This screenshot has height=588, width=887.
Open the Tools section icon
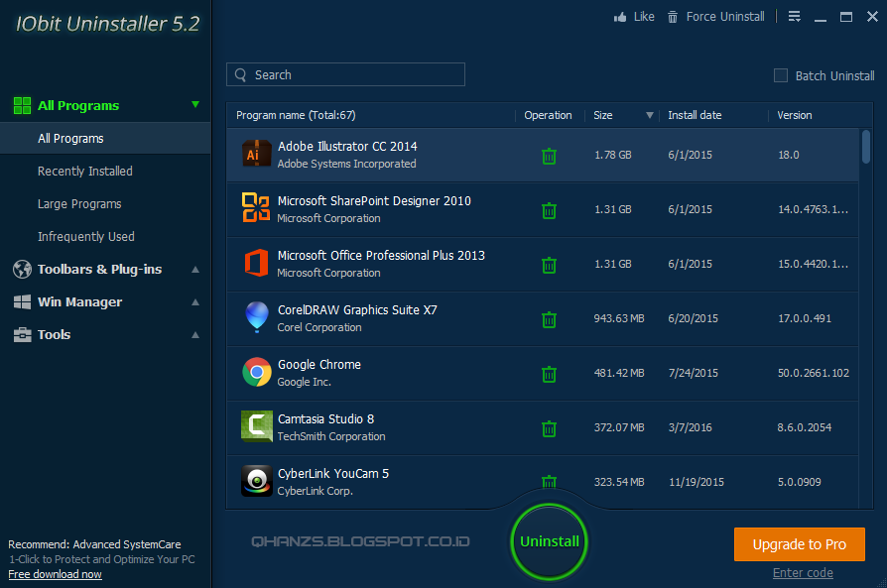click(22, 334)
